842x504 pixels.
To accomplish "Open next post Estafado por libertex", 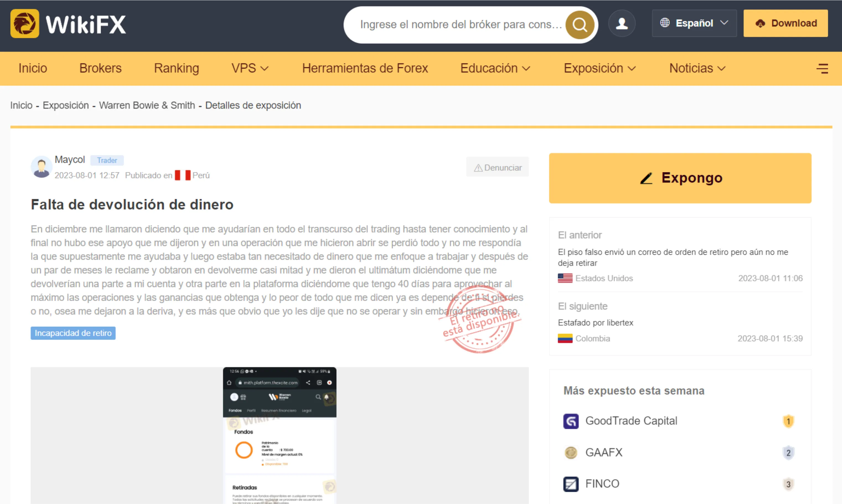I will pos(595,322).
